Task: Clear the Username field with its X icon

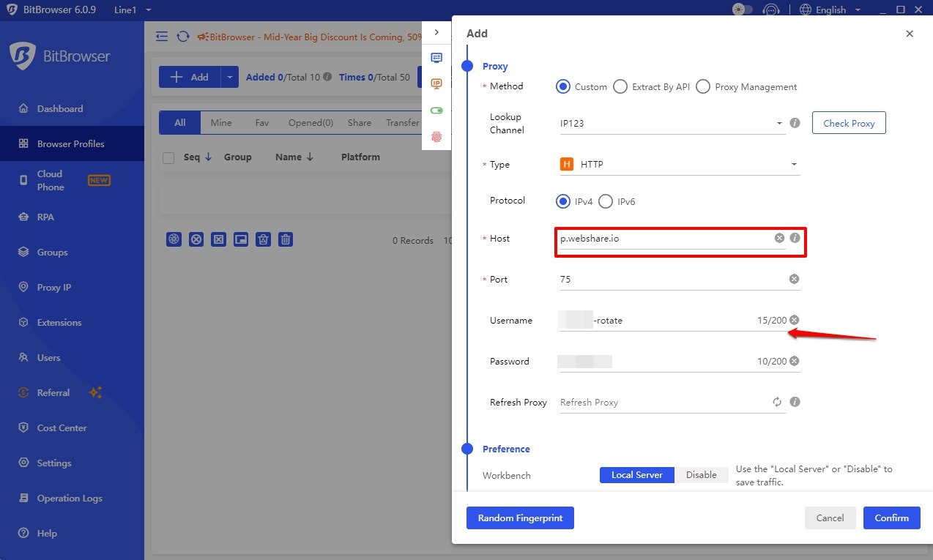Action: [794, 320]
